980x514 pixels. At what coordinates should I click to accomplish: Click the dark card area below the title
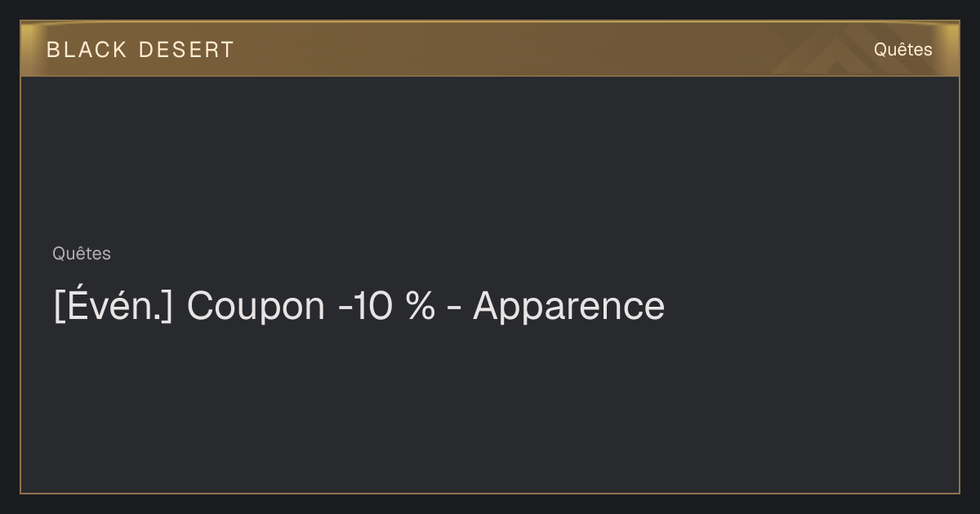pos(490,408)
